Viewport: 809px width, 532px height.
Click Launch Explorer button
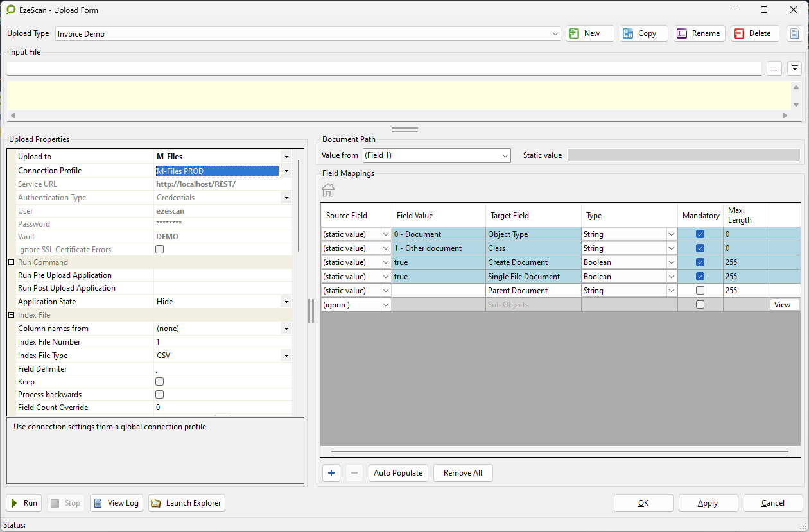coord(187,503)
